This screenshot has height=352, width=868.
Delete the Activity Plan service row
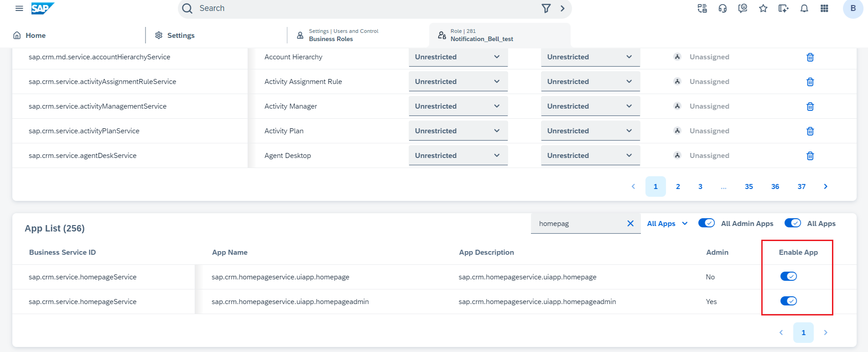[x=810, y=131]
